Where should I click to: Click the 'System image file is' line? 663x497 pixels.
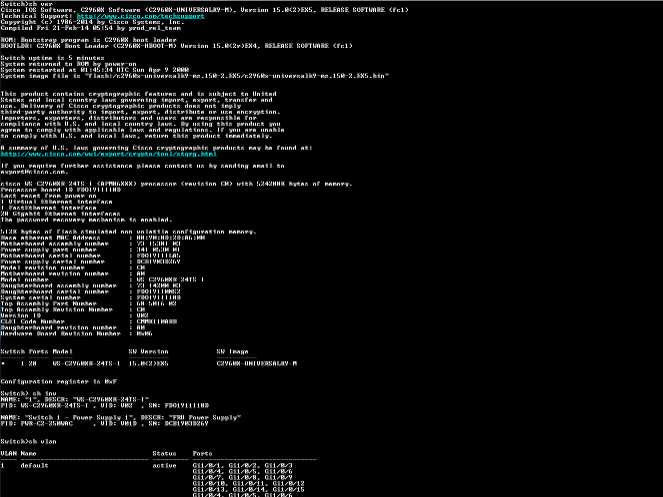(195, 76)
